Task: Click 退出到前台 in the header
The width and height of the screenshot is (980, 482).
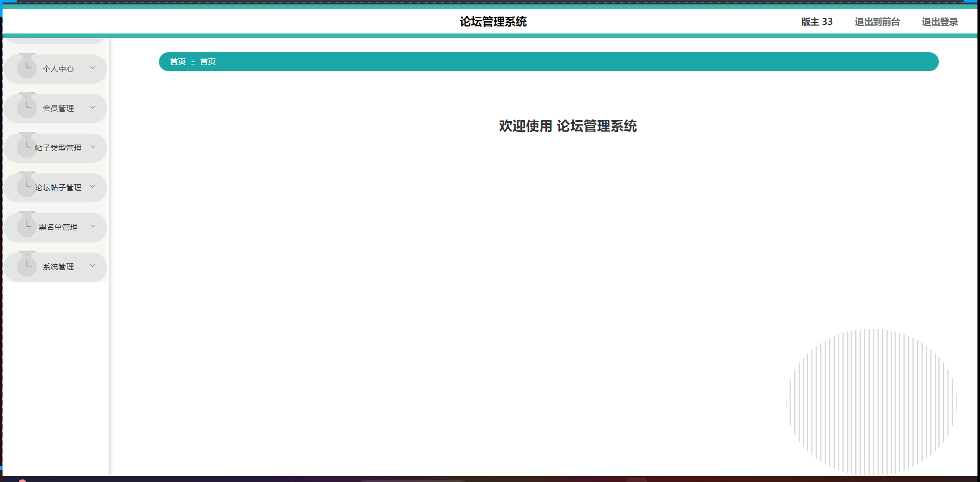Action: coord(877,22)
